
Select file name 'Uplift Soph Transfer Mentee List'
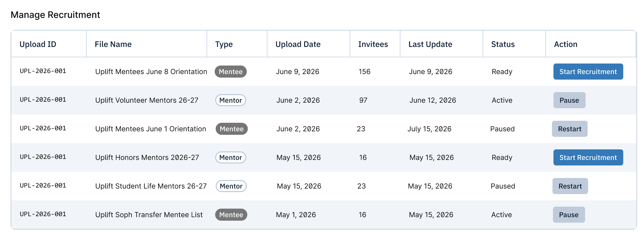pos(149,215)
